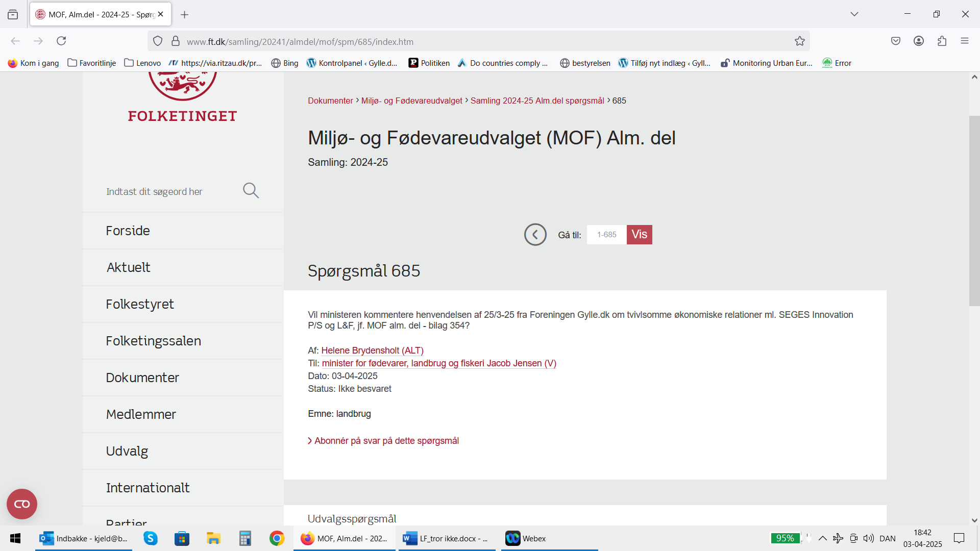Click the padlock site information icon

(176, 41)
